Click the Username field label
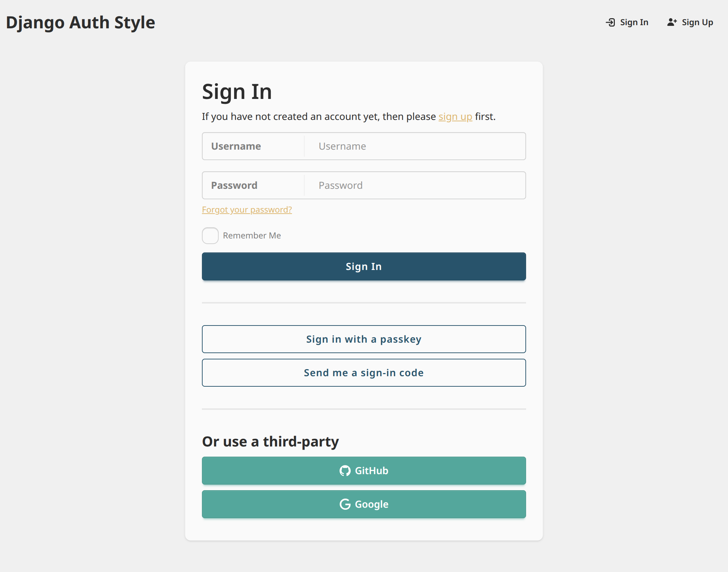 point(236,146)
